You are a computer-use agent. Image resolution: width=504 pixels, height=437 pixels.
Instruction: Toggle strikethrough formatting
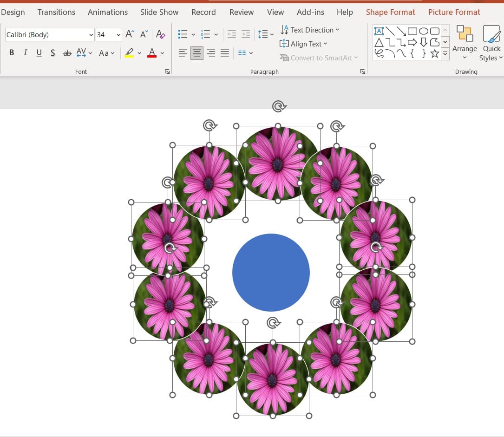tap(67, 53)
